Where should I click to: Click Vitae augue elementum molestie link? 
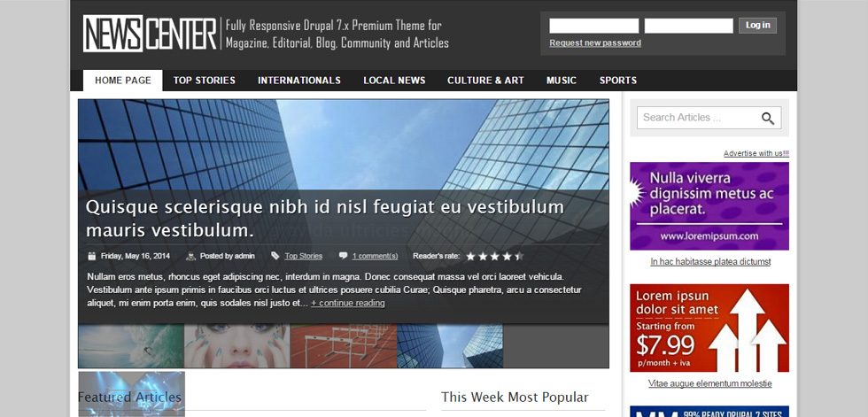709,383
